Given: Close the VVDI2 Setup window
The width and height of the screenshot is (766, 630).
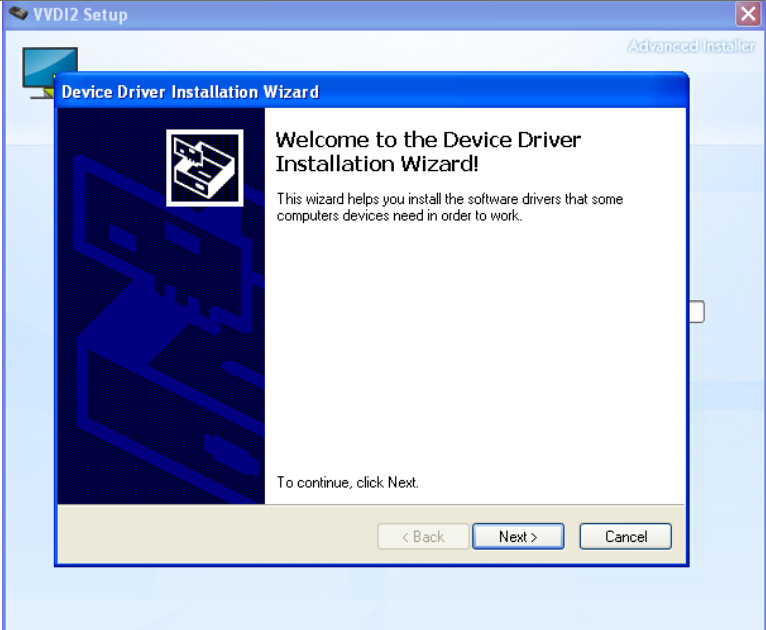Looking at the screenshot, I should pyautogui.click(x=748, y=14).
